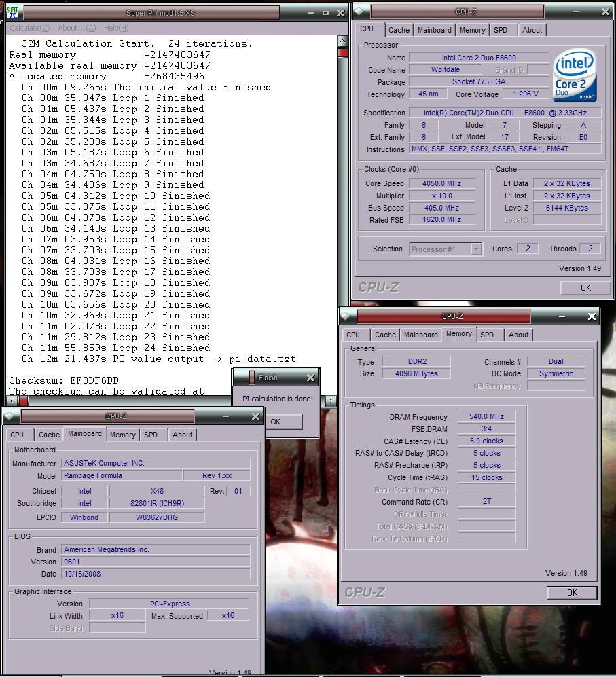Image resolution: width=616 pixels, height=677 pixels.
Task: Switch to Cache tab in top CPU-Z window
Action: (399, 30)
